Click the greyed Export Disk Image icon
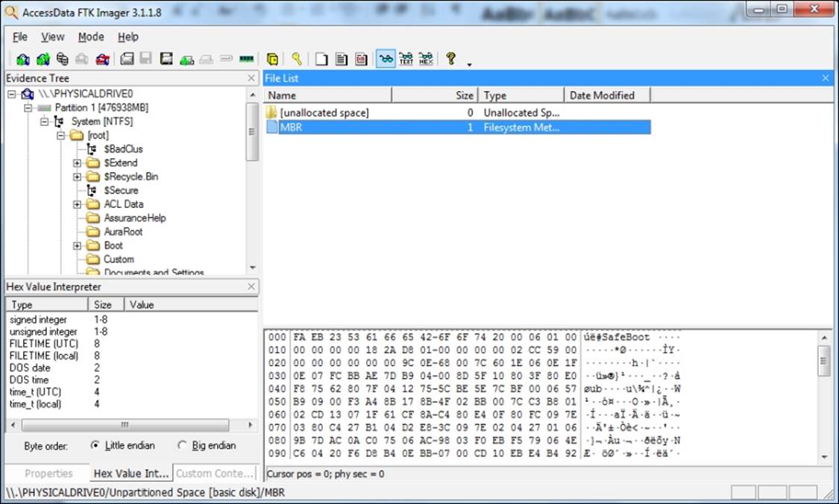The width and height of the screenshot is (839, 504). pos(145,58)
